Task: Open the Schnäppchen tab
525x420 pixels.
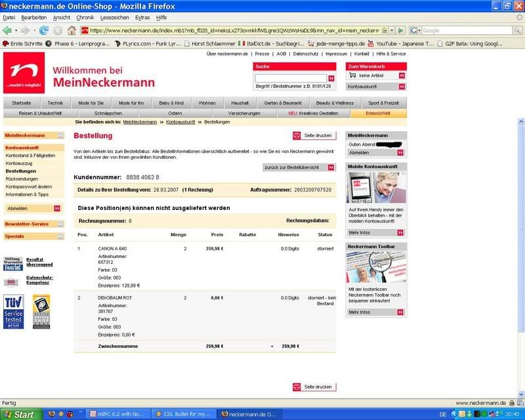Action: [108, 114]
